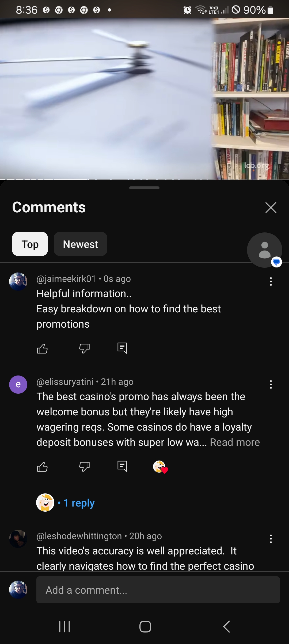Open options menu for @leshodewhittington comment
Screen dimensions: 289x644
(x=271, y=539)
